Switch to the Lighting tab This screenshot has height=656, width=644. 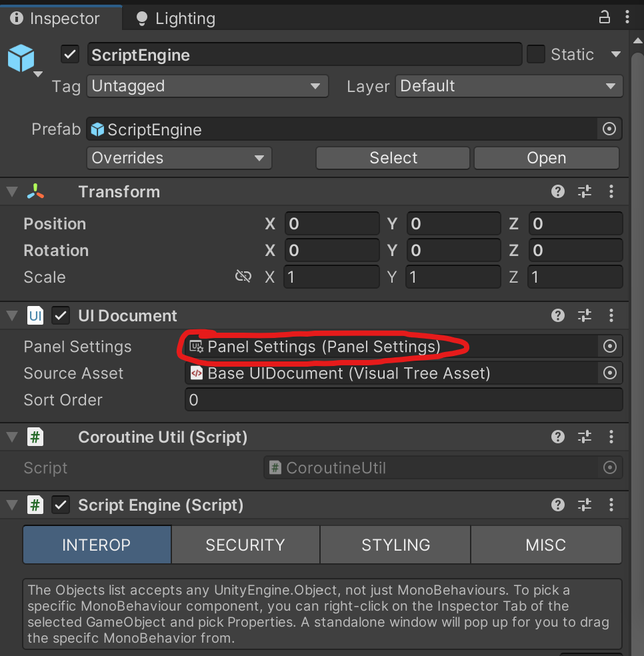tap(174, 18)
